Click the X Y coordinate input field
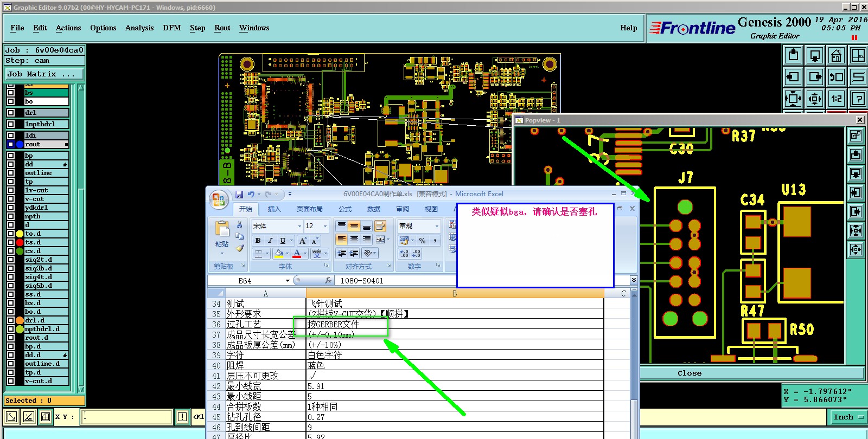The width and height of the screenshot is (868, 439). click(126, 417)
